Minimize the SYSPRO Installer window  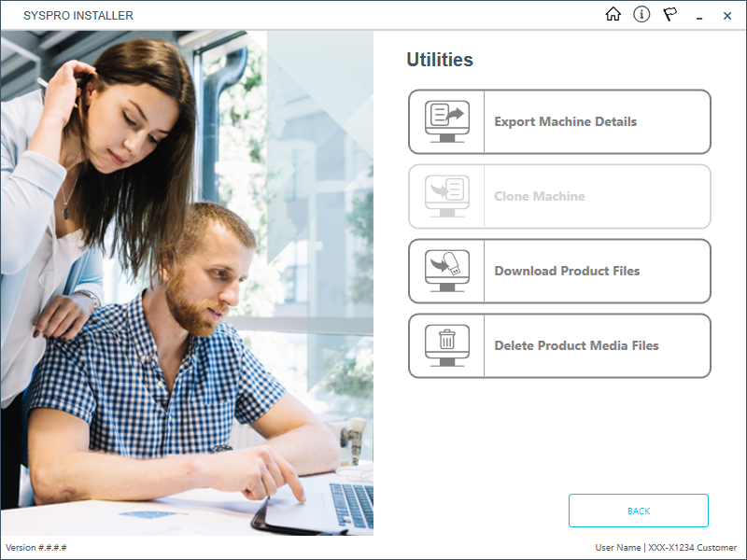pos(699,16)
